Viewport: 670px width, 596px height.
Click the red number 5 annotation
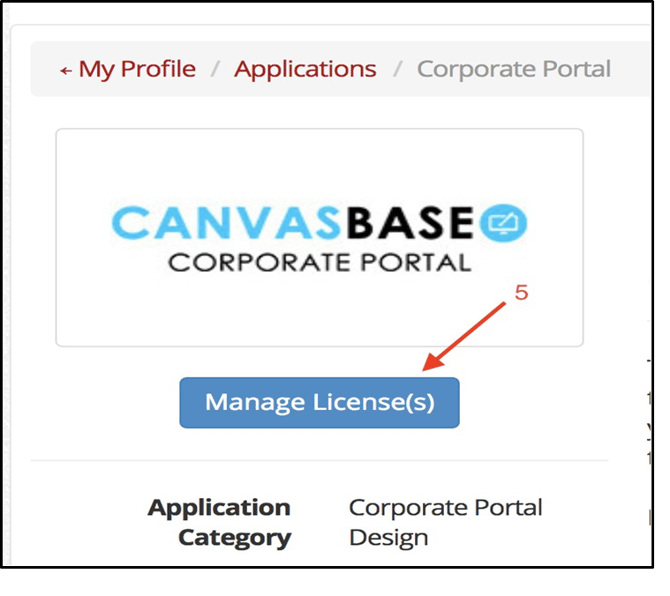520,294
